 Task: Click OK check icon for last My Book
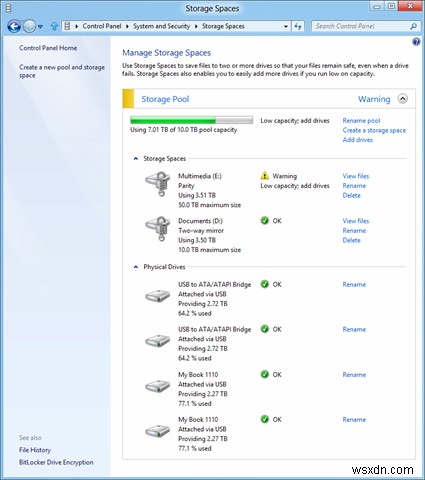(x=264, y=419)
